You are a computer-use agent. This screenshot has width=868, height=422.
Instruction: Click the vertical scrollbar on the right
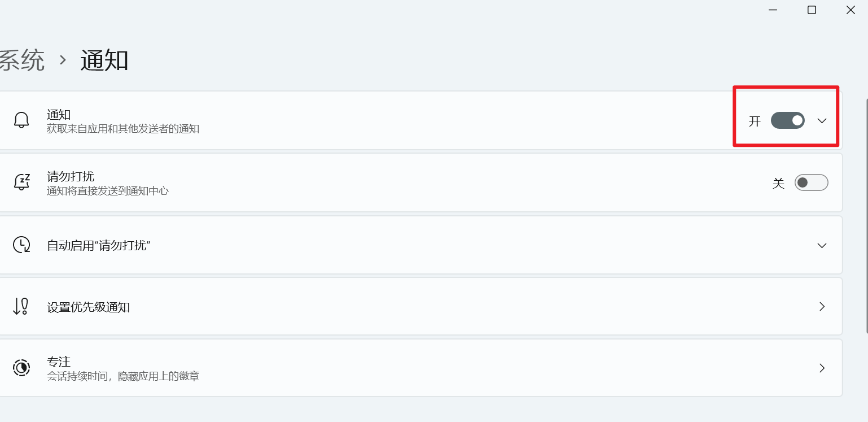pos(866,215)
